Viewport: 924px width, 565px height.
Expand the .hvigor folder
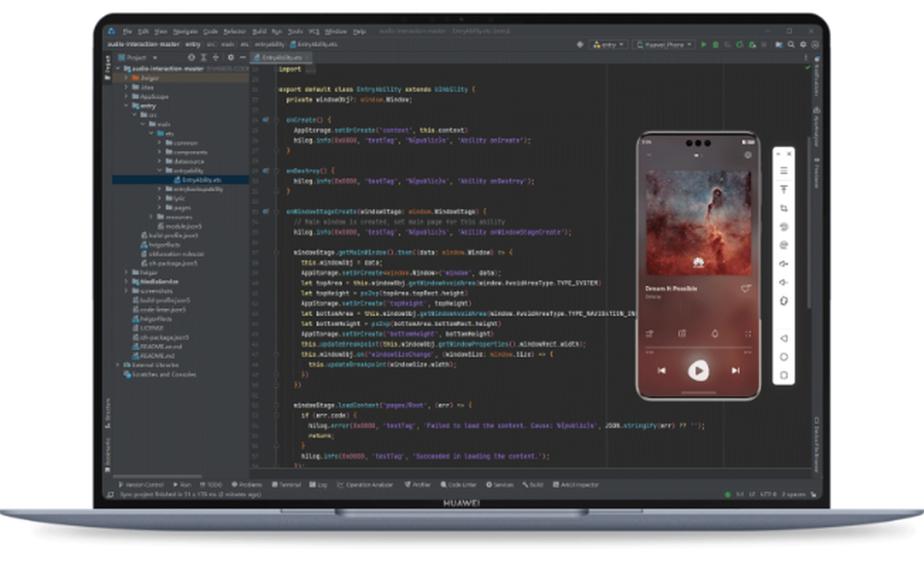click(x=126, y=78)
